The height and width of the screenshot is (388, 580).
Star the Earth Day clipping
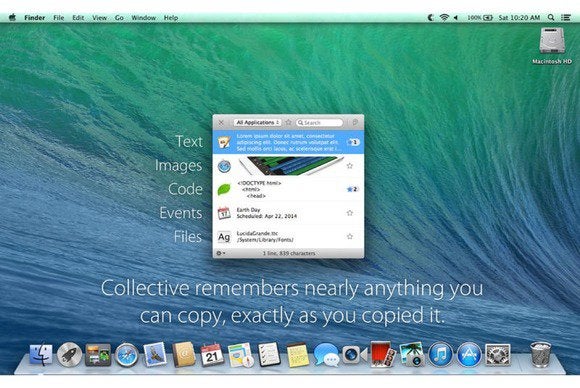pyautogui.click(x=350, y=213)
